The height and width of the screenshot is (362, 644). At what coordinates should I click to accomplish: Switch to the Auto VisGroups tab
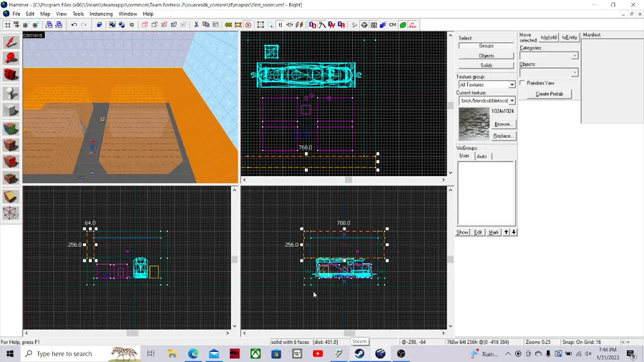click(x=482, y=157)
